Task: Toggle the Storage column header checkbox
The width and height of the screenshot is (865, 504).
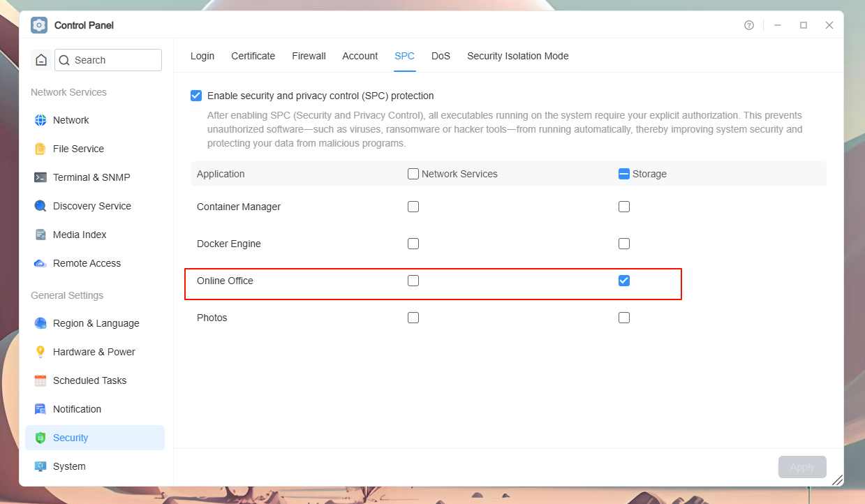Action: 624,174
